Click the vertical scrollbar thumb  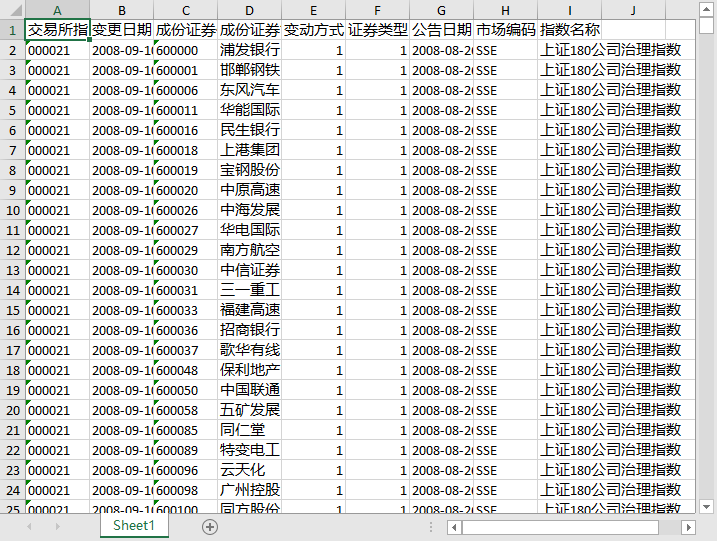[706, 25]
